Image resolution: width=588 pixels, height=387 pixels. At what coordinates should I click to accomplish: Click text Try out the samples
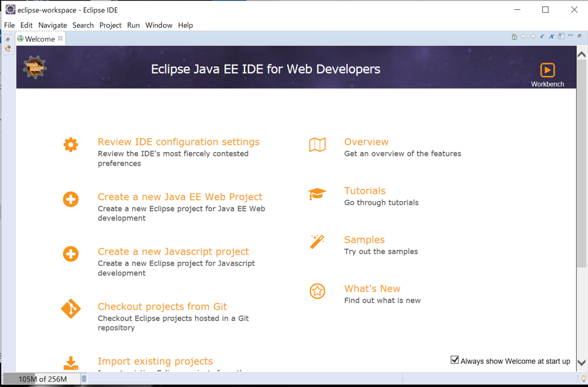click(381, 252)
